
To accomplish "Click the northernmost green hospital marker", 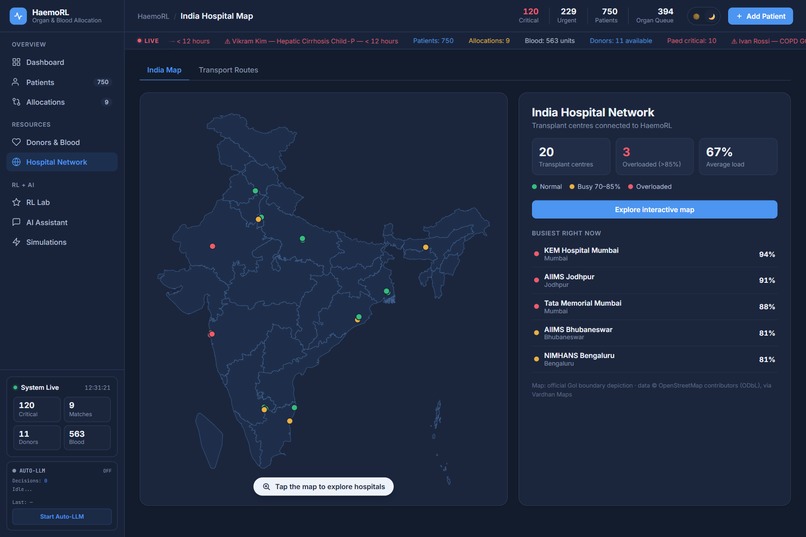I will click(255, 191).
